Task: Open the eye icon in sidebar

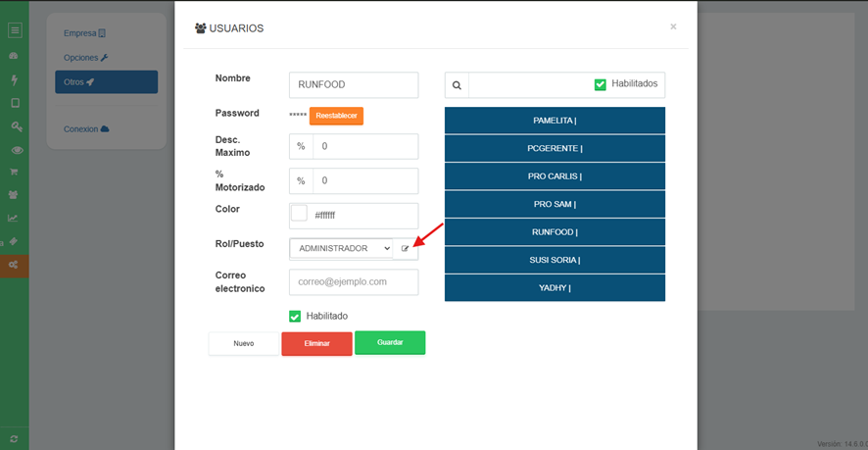Action: (x=17, y=150)
